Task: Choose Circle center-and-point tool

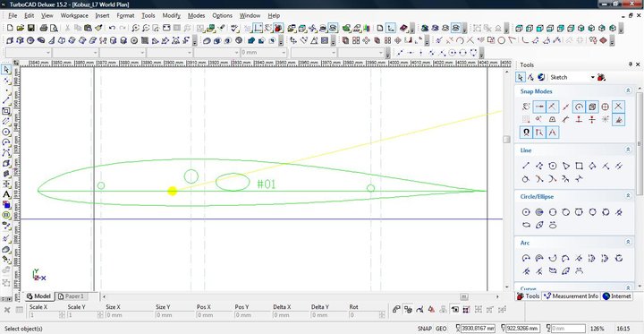Action: [526, 212]
